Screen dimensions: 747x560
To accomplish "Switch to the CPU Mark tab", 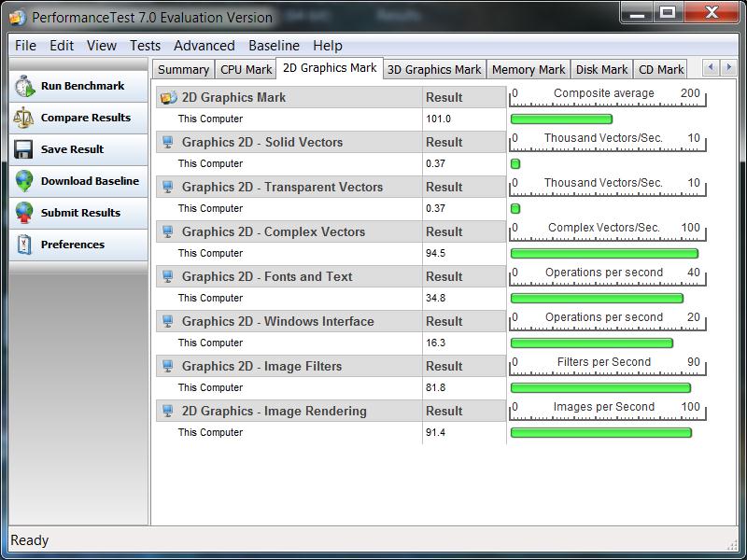I will tap(246, 69).
